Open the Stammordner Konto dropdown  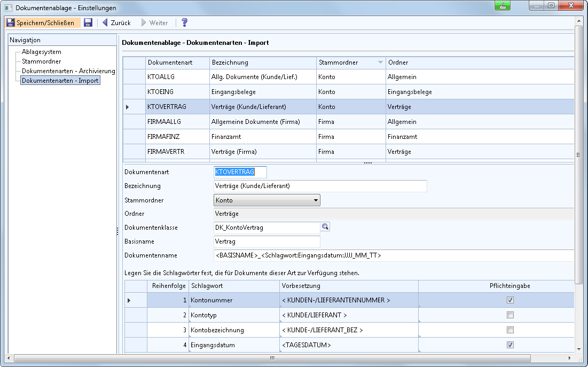pos(316,201)
